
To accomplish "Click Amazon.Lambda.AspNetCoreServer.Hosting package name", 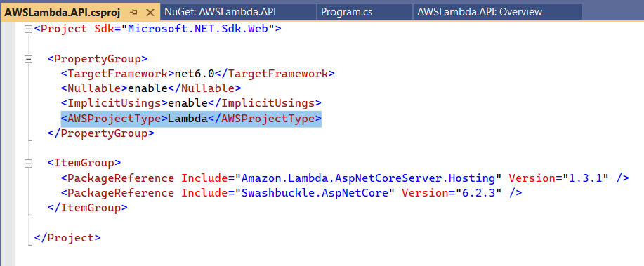I will pyautogui.click(x=369, y=178).
